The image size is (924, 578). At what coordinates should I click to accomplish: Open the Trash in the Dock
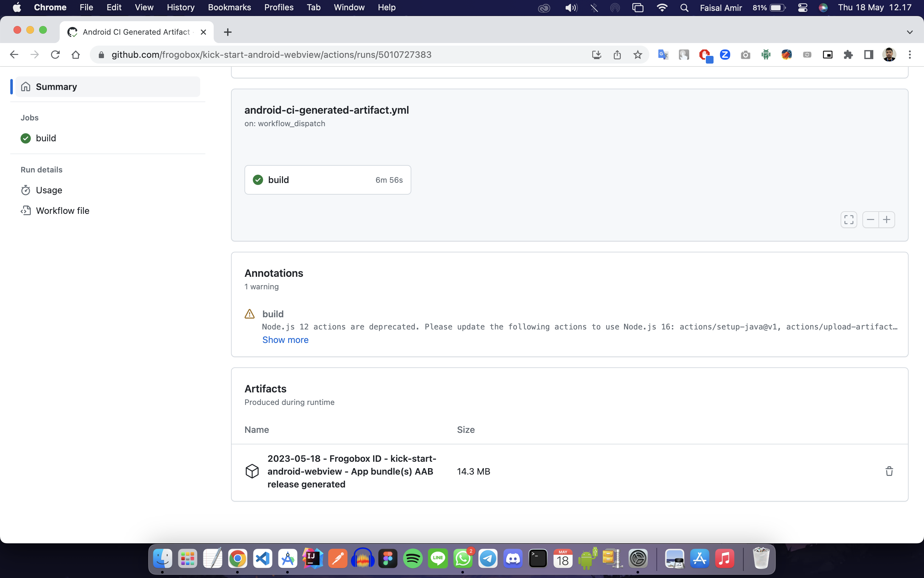[761, 558]
